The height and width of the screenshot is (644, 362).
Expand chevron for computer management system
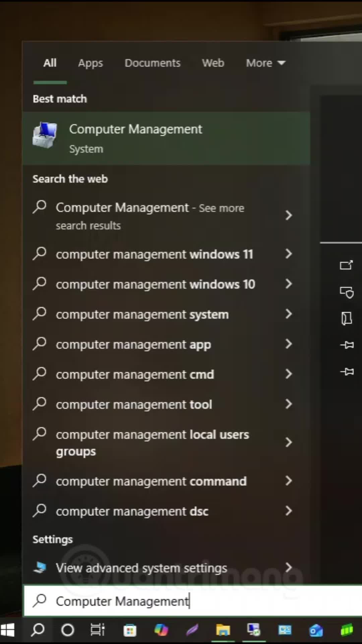pyautogui.click(x=289, y=314)
